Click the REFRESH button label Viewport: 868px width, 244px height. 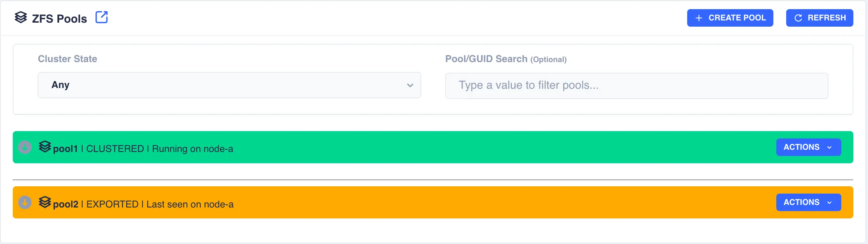[826, 18]
